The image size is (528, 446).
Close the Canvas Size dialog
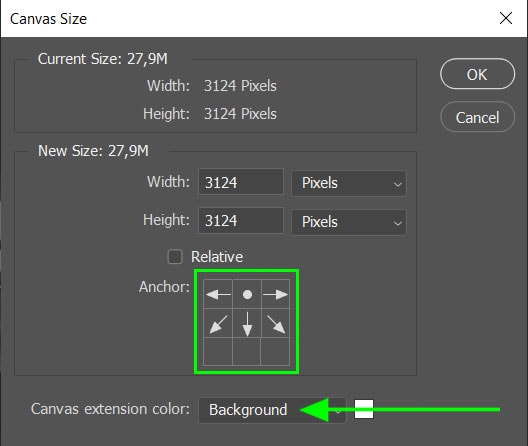tap(506, 18)
